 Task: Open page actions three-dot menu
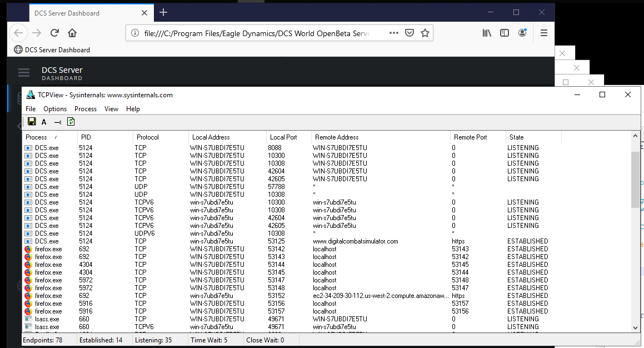393,33
